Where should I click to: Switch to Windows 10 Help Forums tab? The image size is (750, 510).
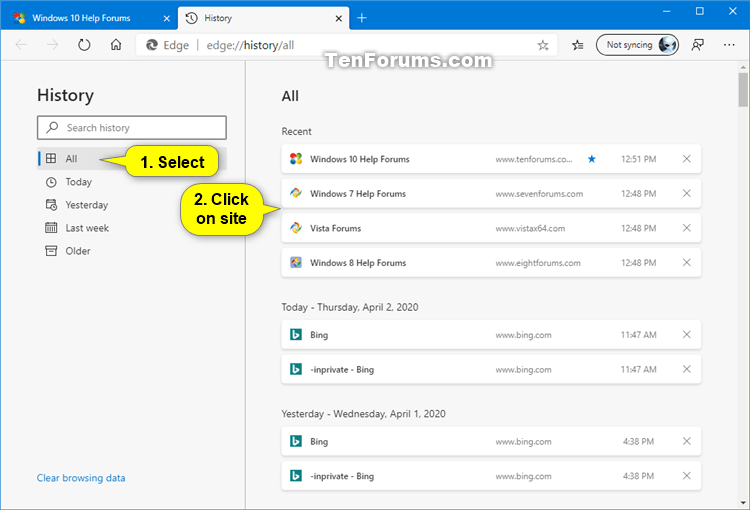89,18
